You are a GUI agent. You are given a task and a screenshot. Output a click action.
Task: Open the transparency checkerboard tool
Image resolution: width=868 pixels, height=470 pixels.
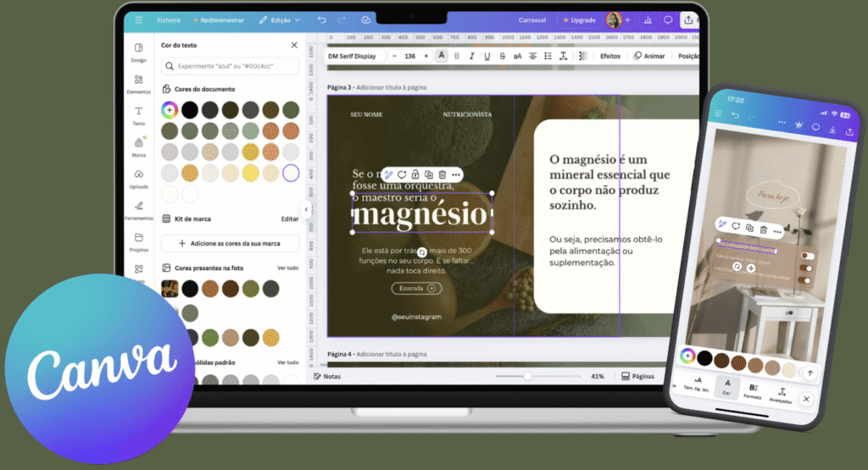point(582,56)
